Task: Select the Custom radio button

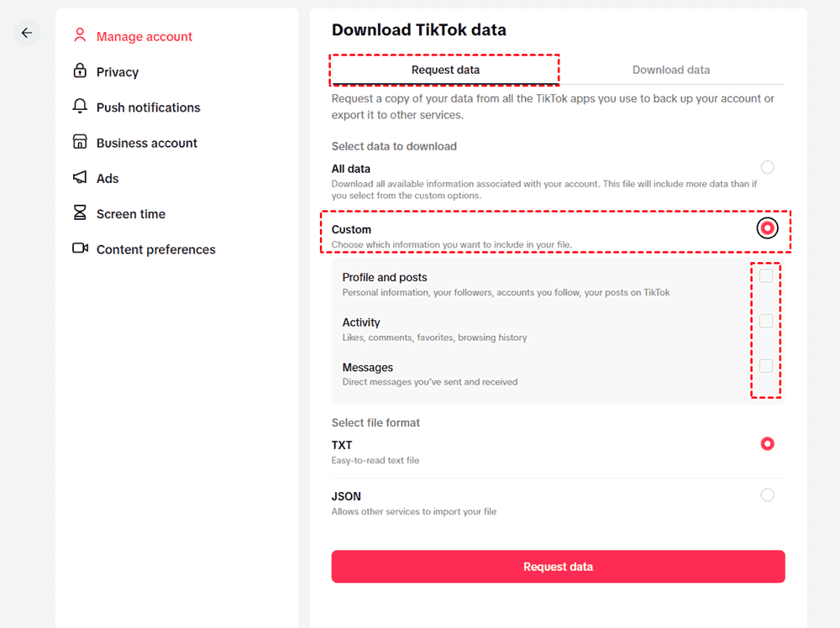Action: click(x=767, y=228)
